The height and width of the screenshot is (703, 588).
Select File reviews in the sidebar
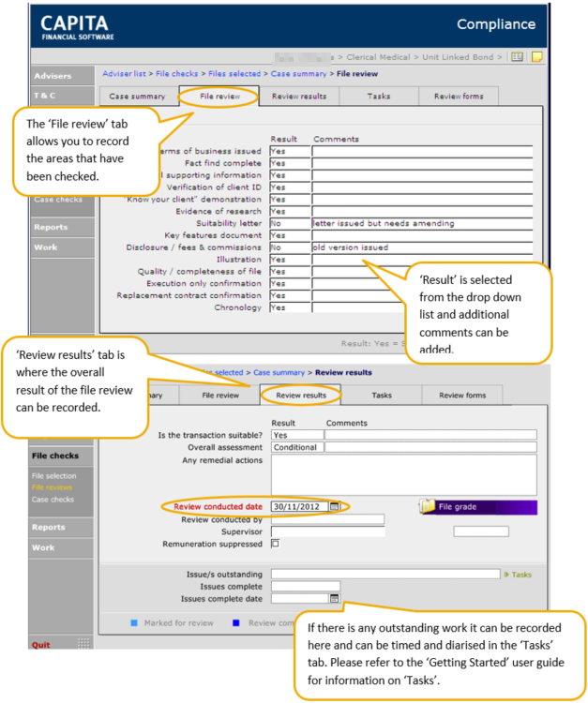click(52, 487)
